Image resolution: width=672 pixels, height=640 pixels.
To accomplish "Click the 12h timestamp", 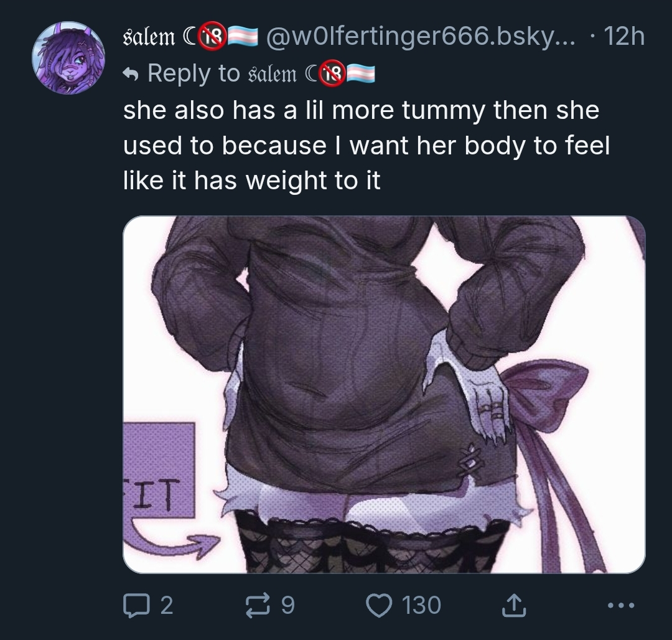I will (x=624, y=37).
